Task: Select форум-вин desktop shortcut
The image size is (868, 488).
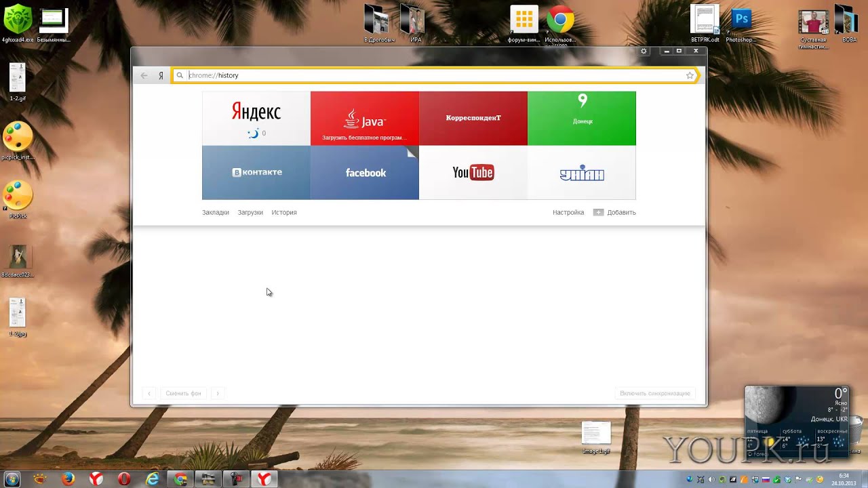Action: [x=524, y=24]
